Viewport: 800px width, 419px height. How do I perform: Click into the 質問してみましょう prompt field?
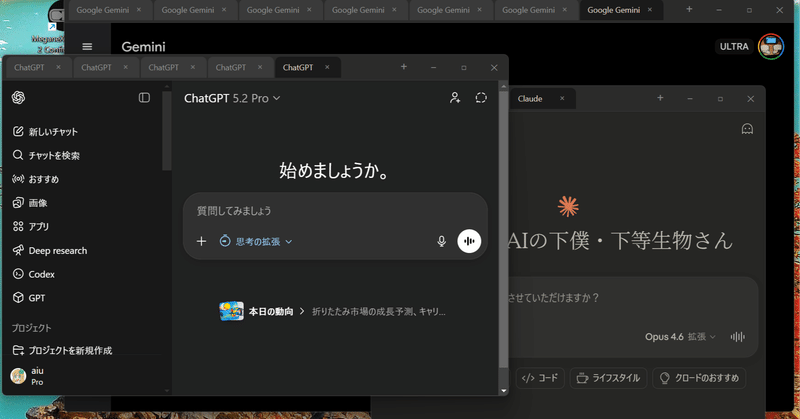point(335,211)
